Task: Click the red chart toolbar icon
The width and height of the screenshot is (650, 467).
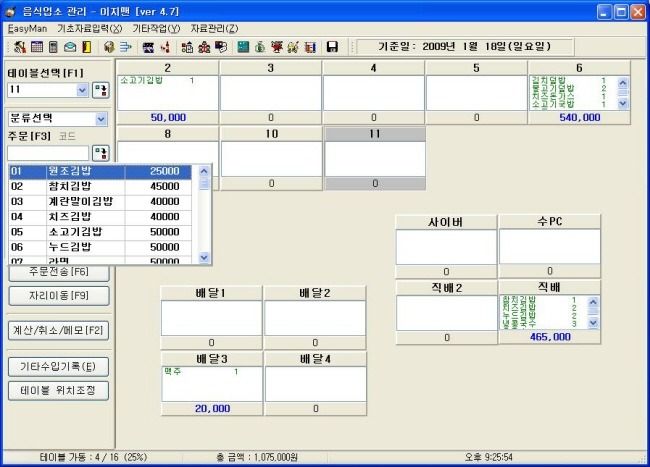Action: pos(276,47)
